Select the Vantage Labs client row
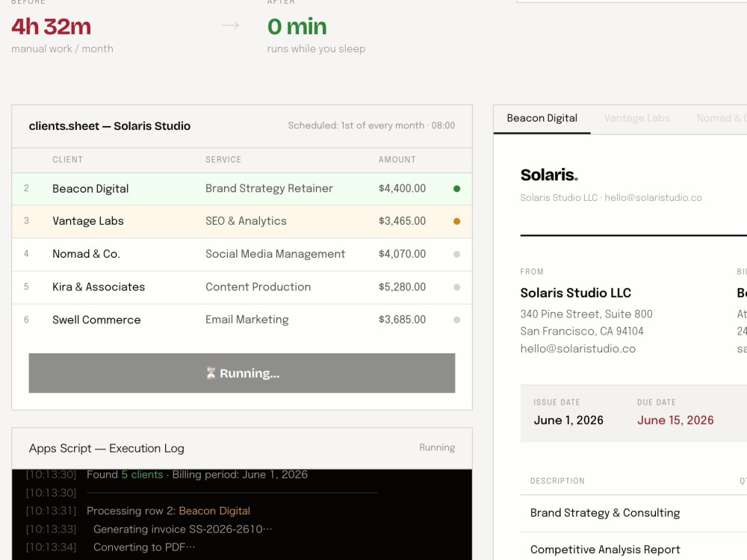The width and height of the screenshot is (747, 560). point(241,221)
